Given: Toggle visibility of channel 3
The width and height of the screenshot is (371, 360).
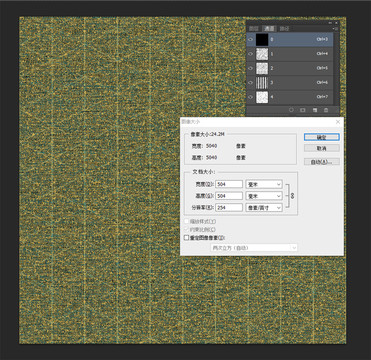Looking at the screenshot, I should 251,83.
